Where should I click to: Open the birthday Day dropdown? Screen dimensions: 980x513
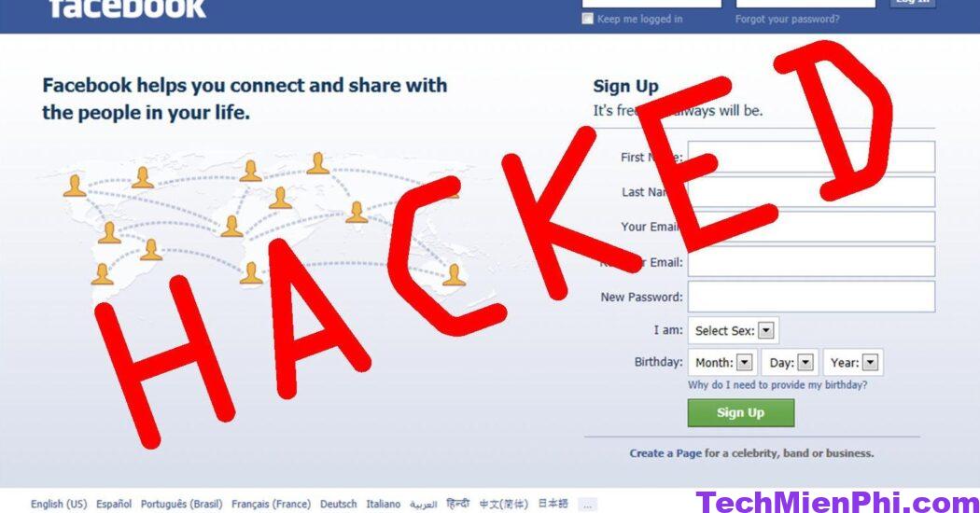790,363
